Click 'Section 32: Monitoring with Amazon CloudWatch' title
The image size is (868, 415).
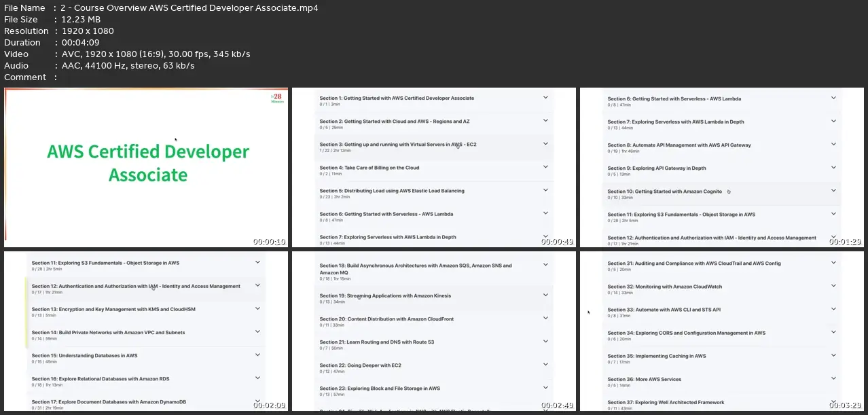click(x=665, y=287)
